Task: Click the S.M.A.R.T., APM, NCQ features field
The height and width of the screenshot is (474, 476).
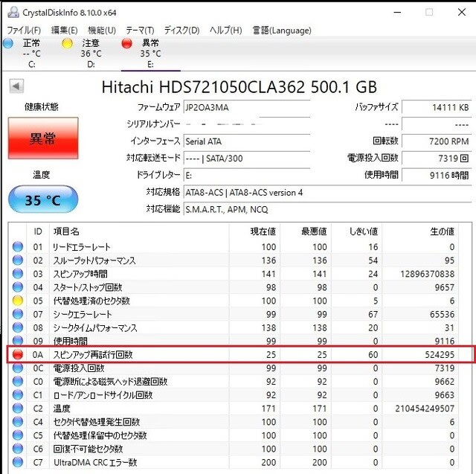Action: point(327,209)
